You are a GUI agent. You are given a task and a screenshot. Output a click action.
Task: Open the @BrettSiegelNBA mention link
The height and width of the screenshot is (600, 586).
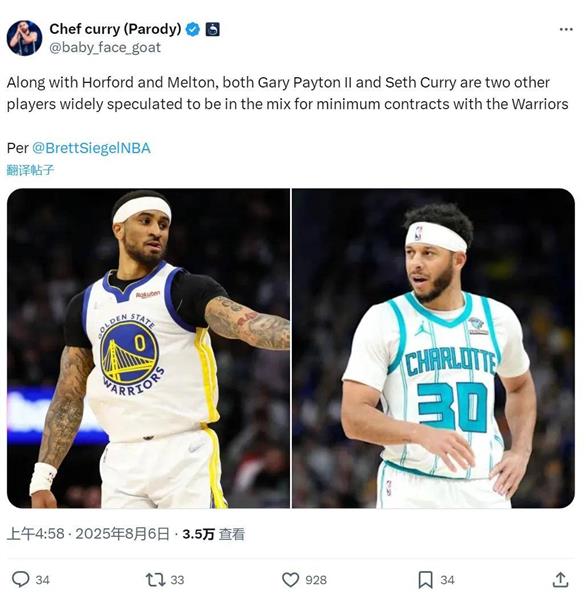point(91,148)
